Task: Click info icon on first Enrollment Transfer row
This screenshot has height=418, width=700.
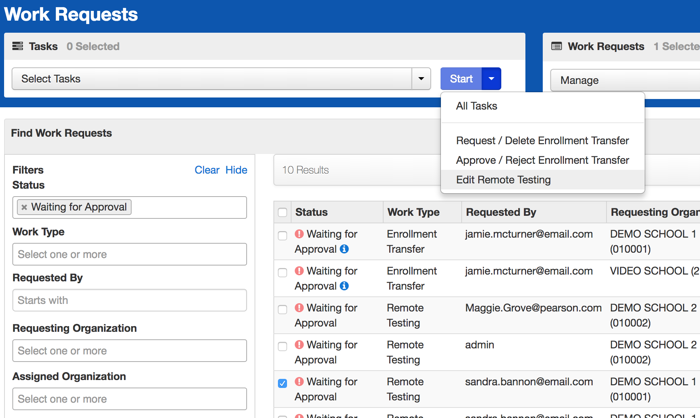Action: coord(344,249)
